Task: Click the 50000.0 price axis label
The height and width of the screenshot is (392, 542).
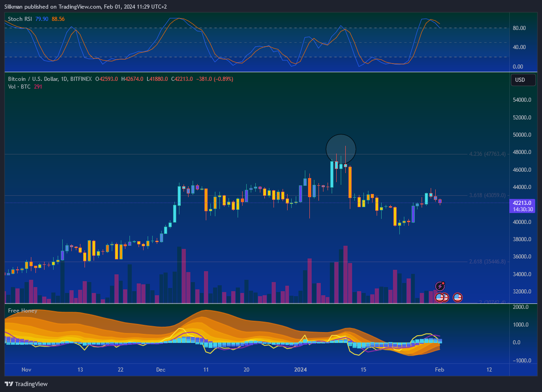Action: 522,135
